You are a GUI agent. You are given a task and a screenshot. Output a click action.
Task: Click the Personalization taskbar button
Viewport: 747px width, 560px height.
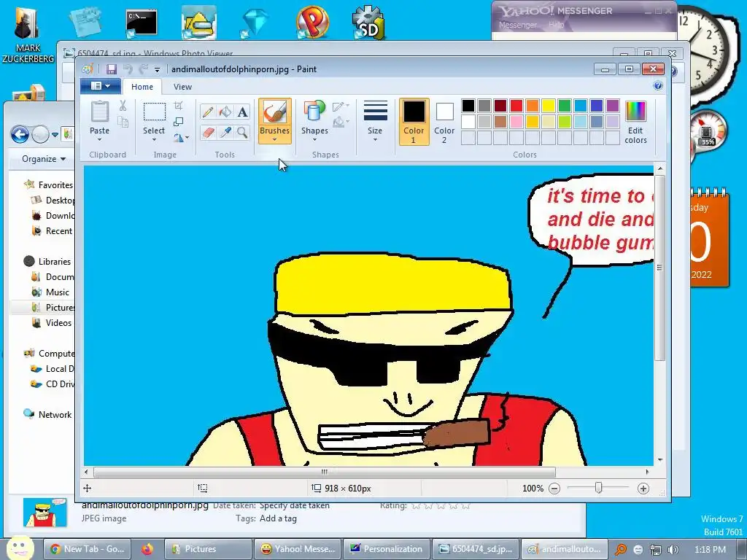click(387, 549)
